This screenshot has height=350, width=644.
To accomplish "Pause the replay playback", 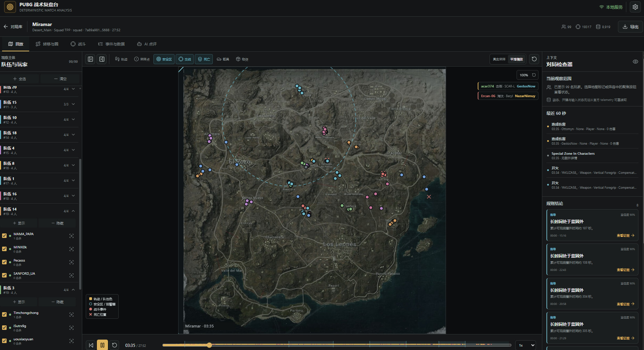I will coord(102,345).
